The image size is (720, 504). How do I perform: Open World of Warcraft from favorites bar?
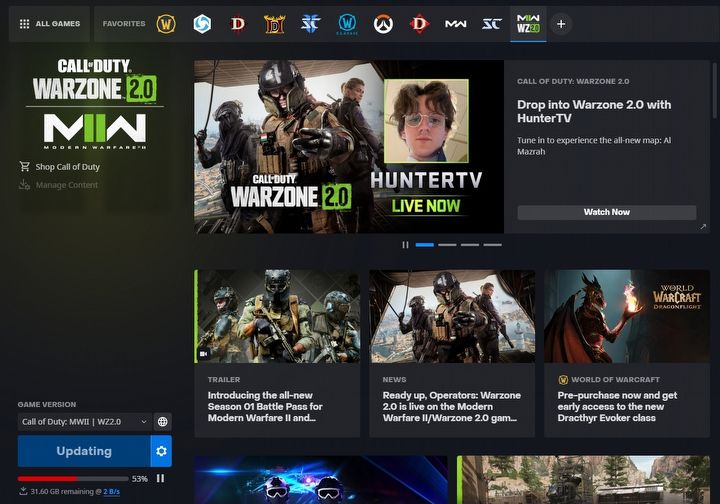tap(166, 23)
